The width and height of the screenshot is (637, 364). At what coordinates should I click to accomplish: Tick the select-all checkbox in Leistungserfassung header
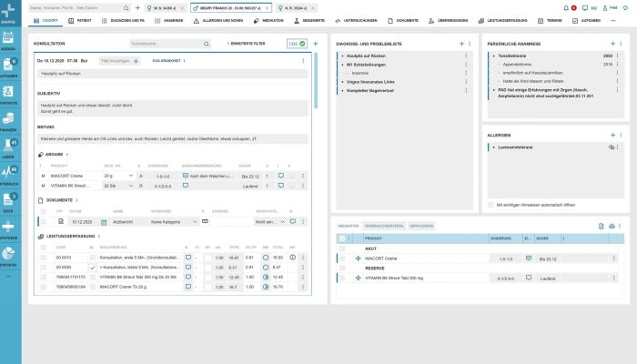click(44, 247)
